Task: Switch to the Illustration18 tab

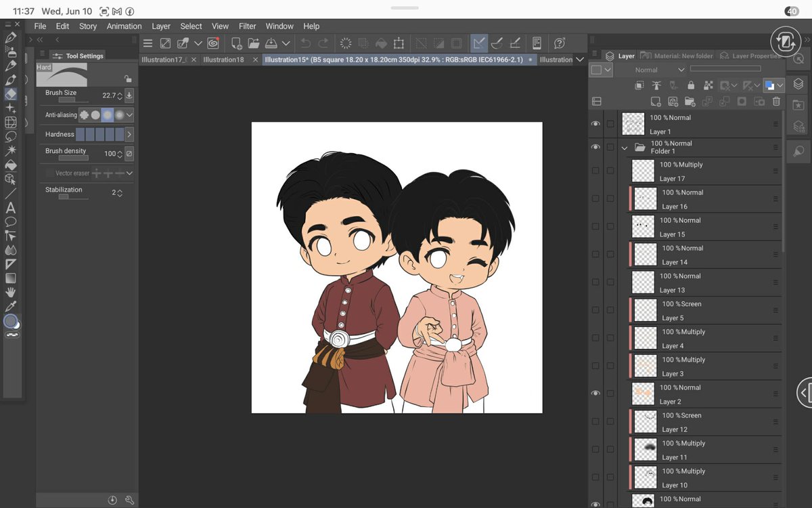Action: (223, 60)
